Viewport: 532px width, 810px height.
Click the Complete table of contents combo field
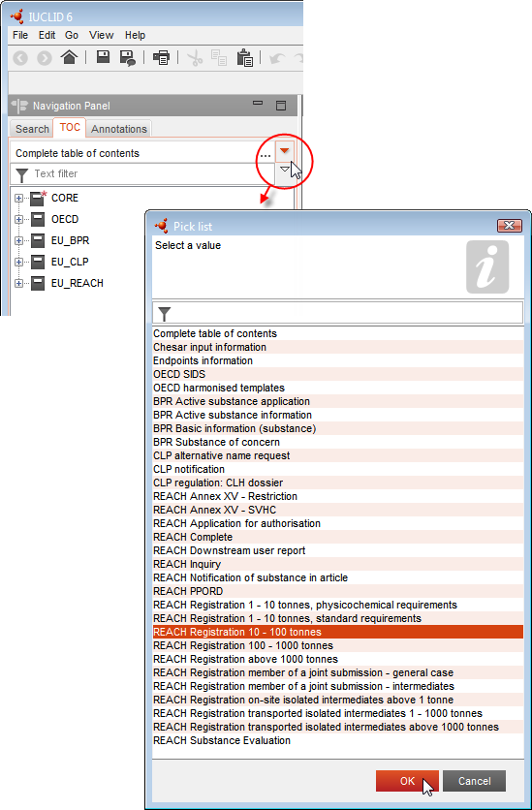[x=135, y=153]
